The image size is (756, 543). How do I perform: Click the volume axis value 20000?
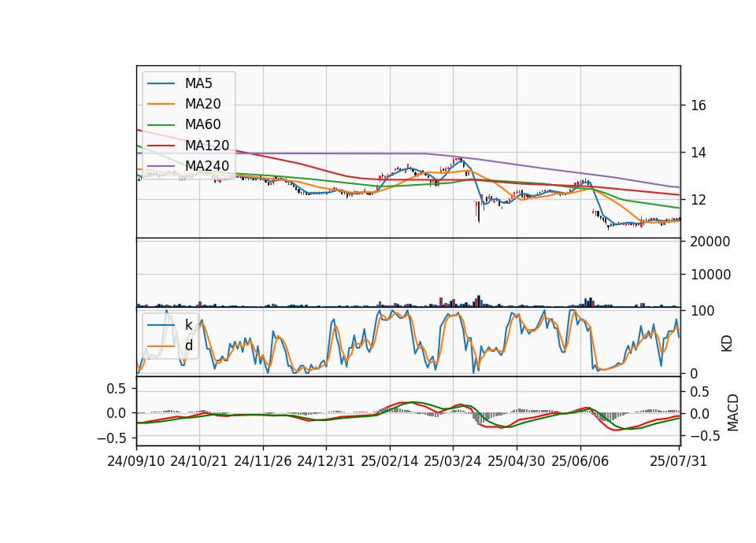point(710,242)
